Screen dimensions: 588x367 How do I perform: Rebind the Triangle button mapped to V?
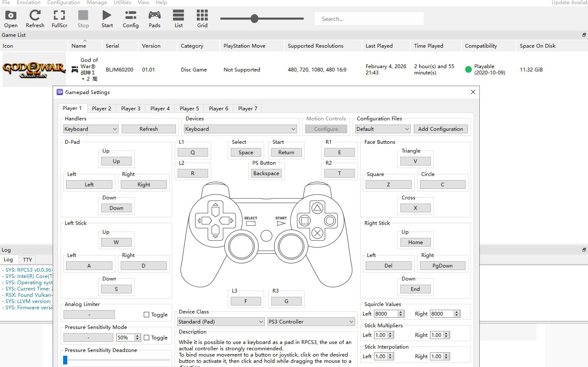point(415,161)
